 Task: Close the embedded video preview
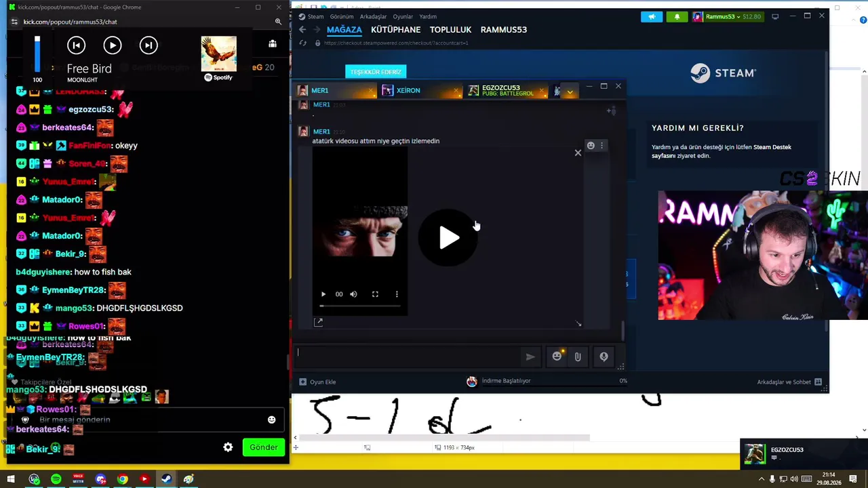coord(578,153)
